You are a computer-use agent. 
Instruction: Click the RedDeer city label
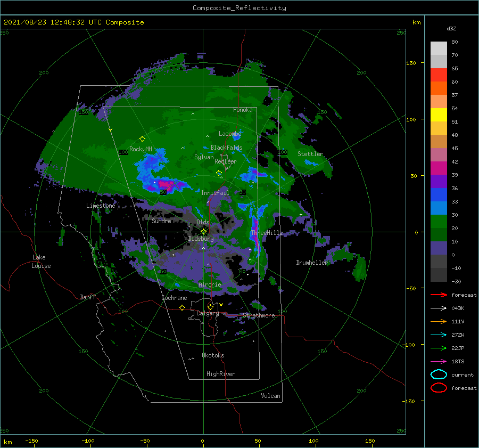coord(226,161)
